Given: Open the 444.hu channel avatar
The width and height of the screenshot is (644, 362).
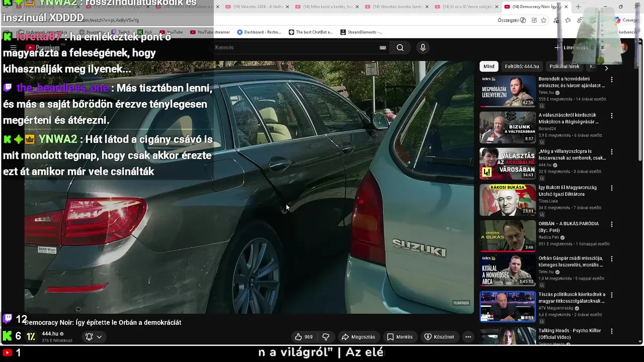Looking at the screenshot, I should tap(31, 336).
